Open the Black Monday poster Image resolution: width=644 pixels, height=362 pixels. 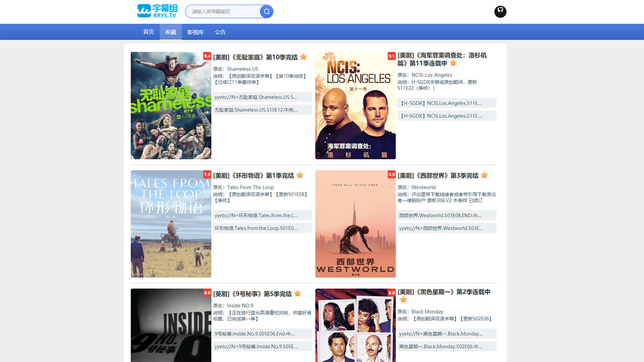click(x=356, y=325)
